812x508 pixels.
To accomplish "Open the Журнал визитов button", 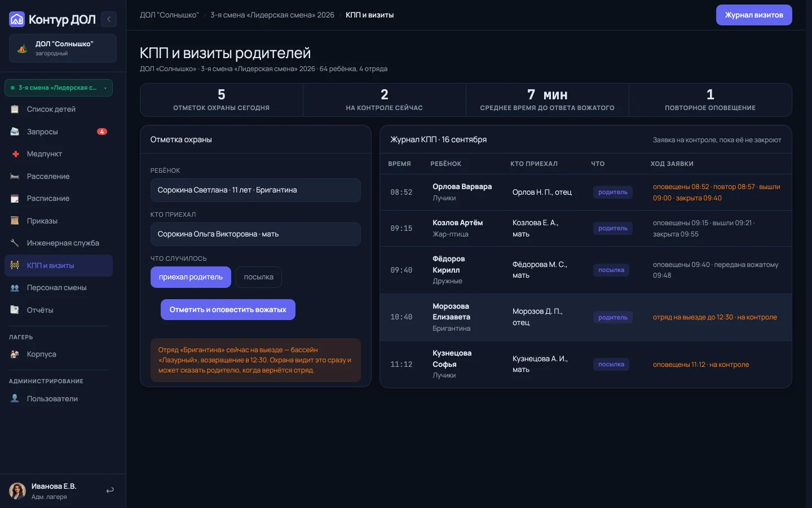I will (754, 15).
